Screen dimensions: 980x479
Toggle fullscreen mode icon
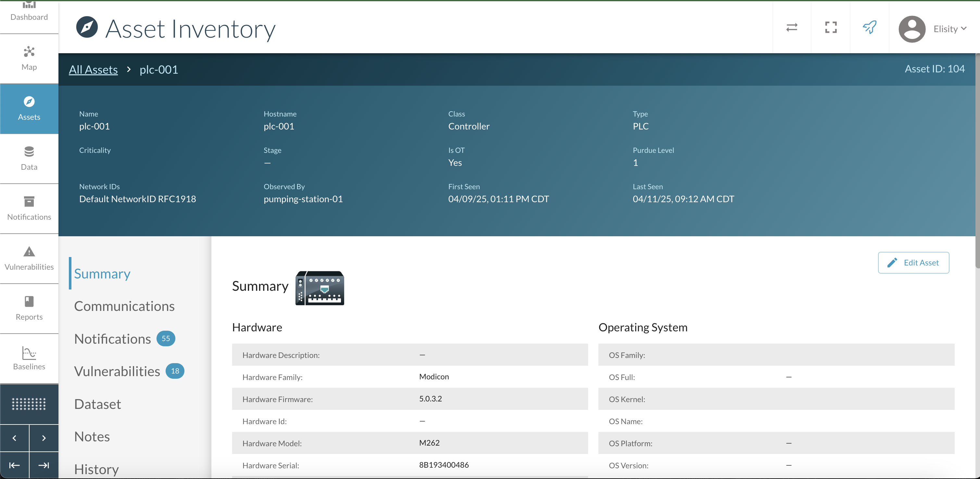[x=831, y=27]
